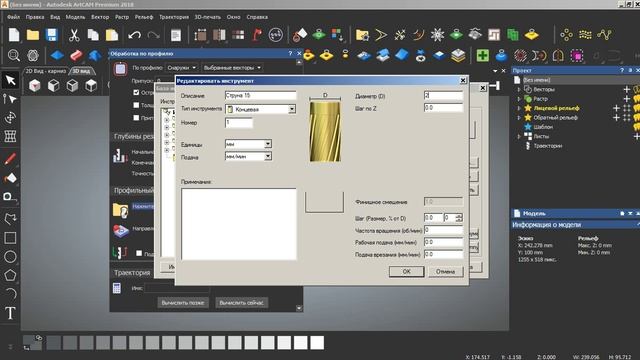
Task: Click the New model file icon
Action: click(x=14, y=35)
